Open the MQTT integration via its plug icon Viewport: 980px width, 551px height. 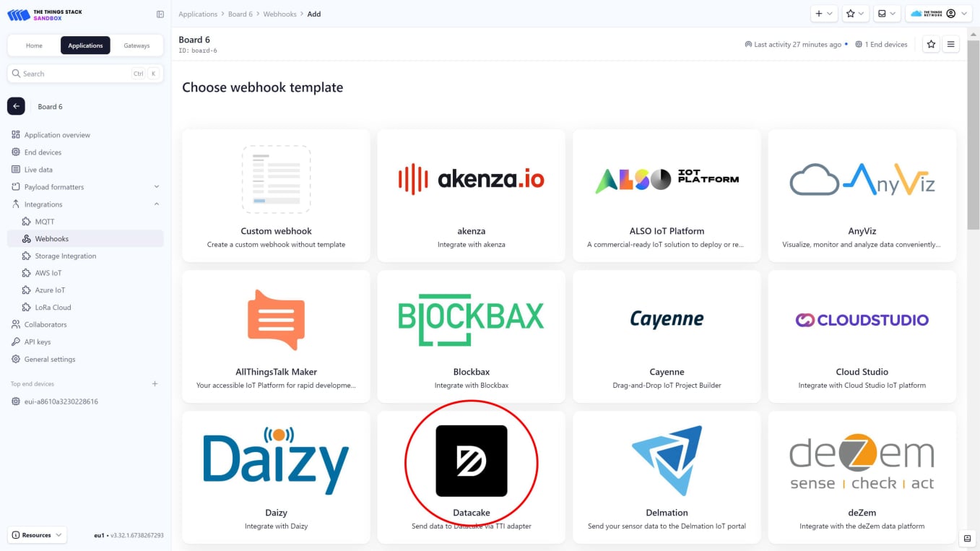coord(25,221)
